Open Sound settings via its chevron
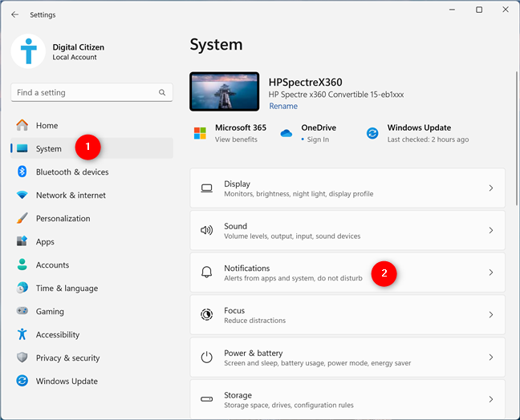Viewport: 520px width, 420px height. click(491, 230)
